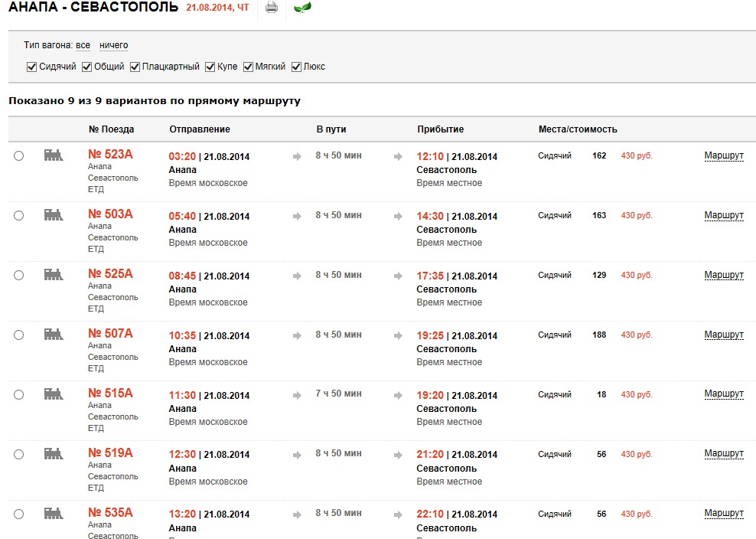This screenshot has width=756, height=539.
Task: Toggle the Купе checkbox
Action: pos(210,67)
